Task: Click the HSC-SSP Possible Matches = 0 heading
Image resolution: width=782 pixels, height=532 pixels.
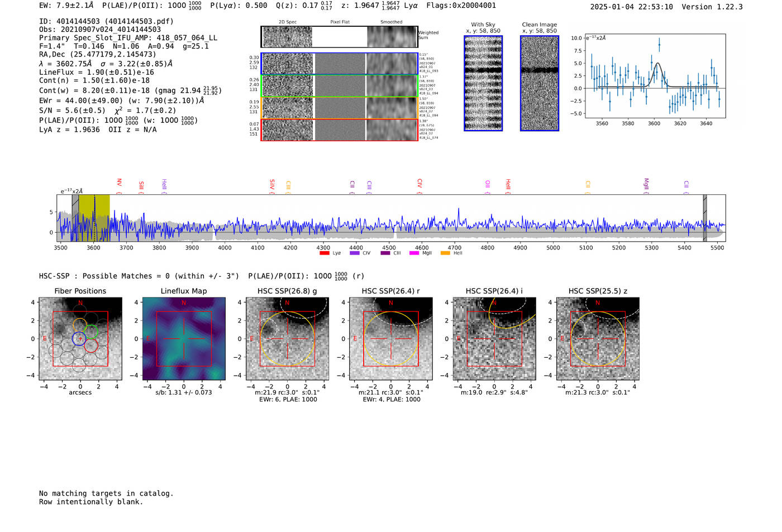Action: pos(139,276)
